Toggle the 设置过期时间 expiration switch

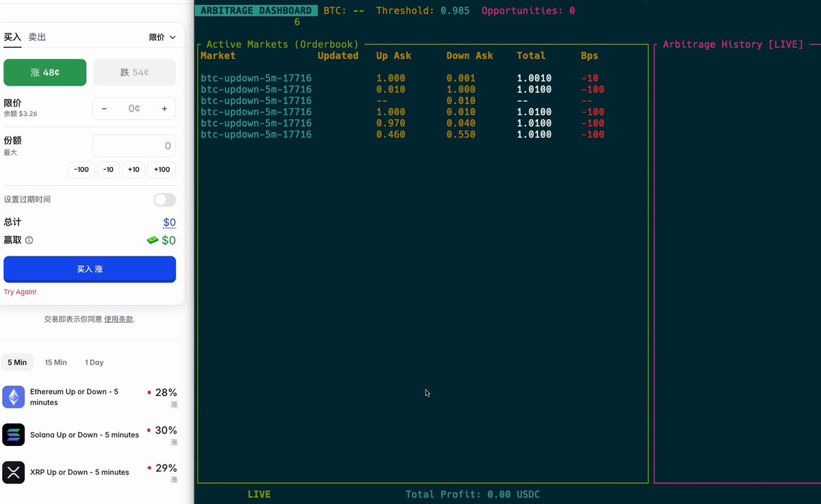(x=164, y=200)
